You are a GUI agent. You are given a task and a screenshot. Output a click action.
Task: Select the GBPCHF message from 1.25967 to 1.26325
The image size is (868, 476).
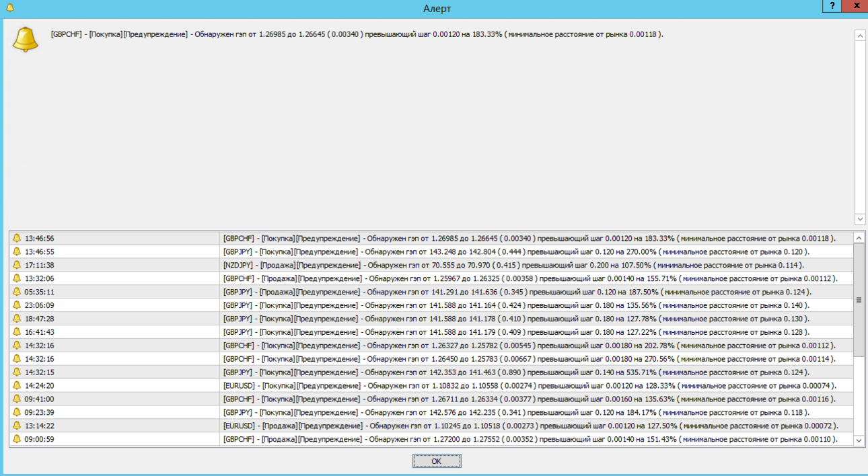tap(530, 278)
